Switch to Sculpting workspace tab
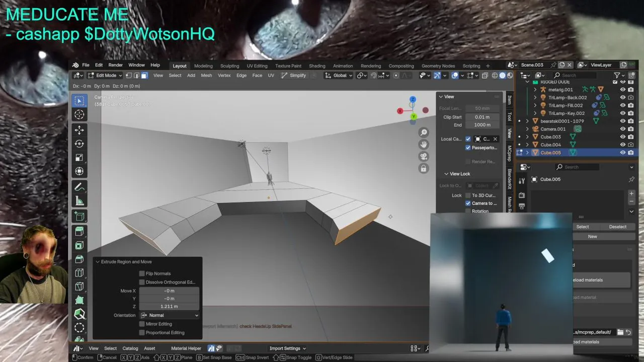This screenshot has width=644, height=362. pyautogui.click(x=229, y=66)
